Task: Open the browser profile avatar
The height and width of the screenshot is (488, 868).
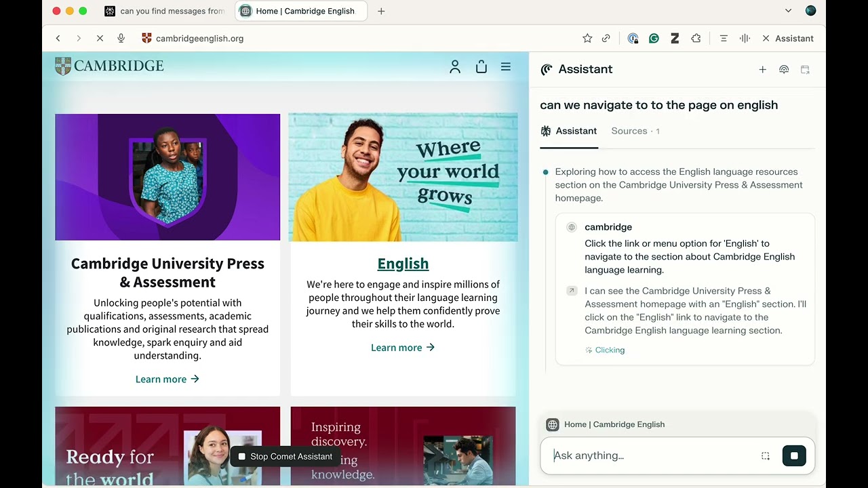Action: 810,11
